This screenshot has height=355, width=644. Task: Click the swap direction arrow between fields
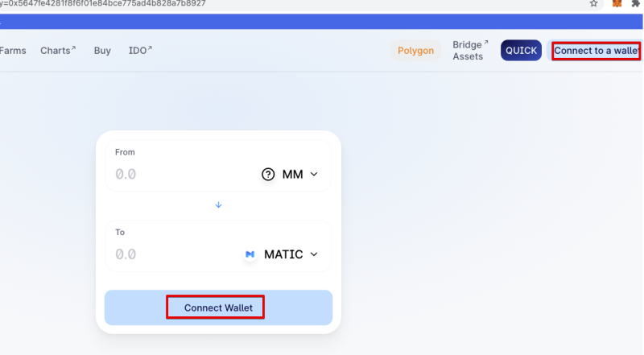tap(218, 204)
